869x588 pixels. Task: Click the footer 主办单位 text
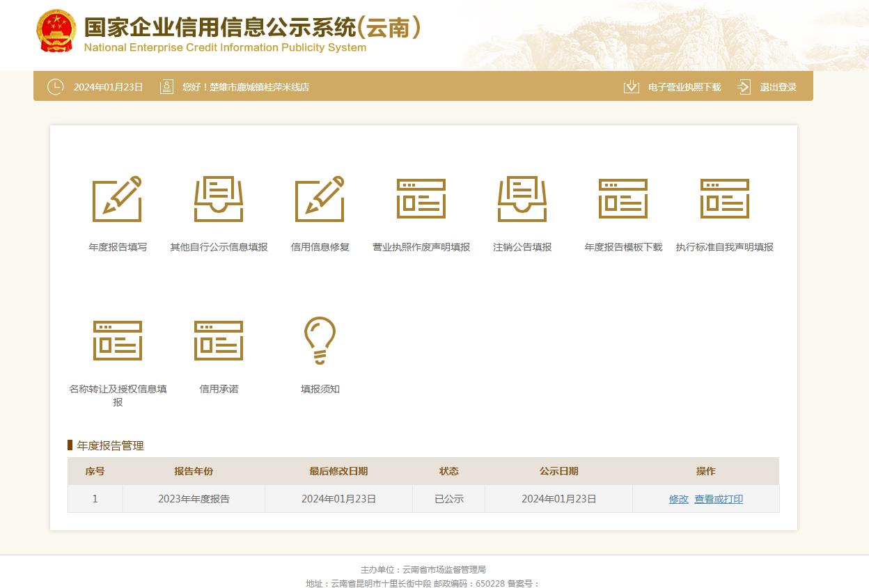click(423, 569)
